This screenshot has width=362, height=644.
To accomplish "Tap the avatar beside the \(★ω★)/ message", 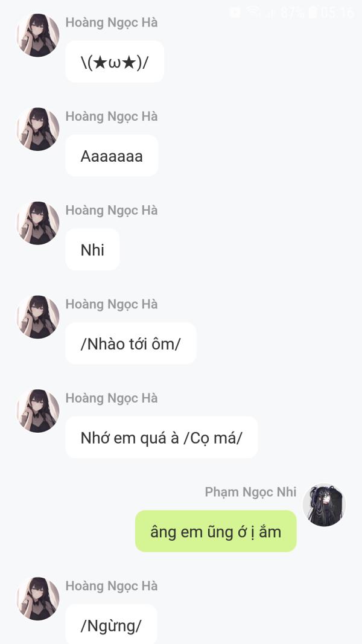I will pos(37,36).
